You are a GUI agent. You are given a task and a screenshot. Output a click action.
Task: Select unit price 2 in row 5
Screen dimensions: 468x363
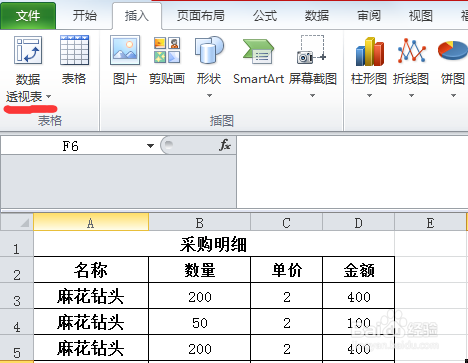click(x=286, y=348)
